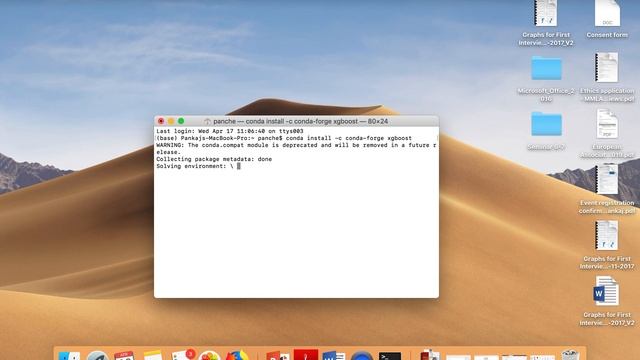
Task: Click the terminal cursor block after 'Solving environment'
Action: (x=239, y=166)
